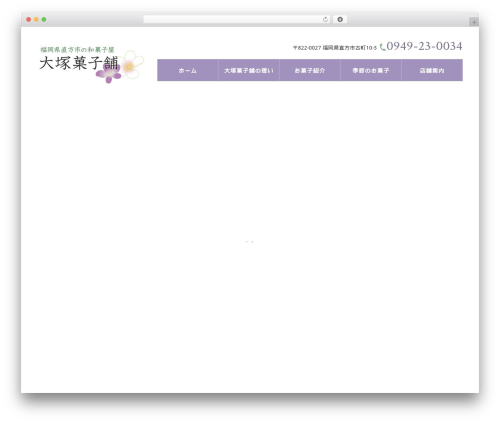Click the phone number 0949-23-0034
Viewport: 500px width, 423px height.
[x=424, y=46]
